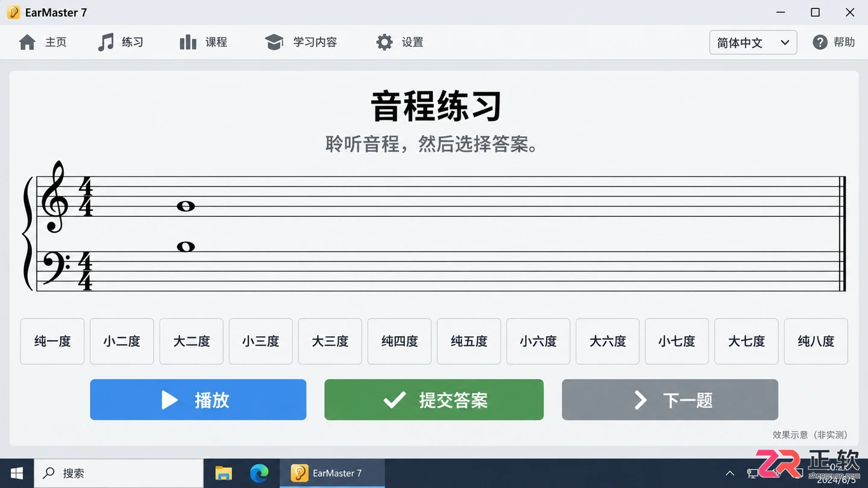Pick the 大七度 interval answer
This screenshot has width=868, height=488.
click(x=747, y=342)
